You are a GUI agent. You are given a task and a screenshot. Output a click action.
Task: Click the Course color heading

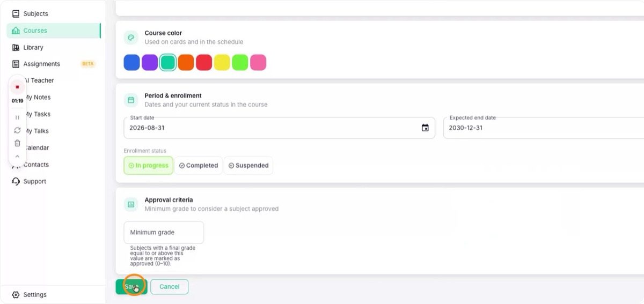coord(163,33)
